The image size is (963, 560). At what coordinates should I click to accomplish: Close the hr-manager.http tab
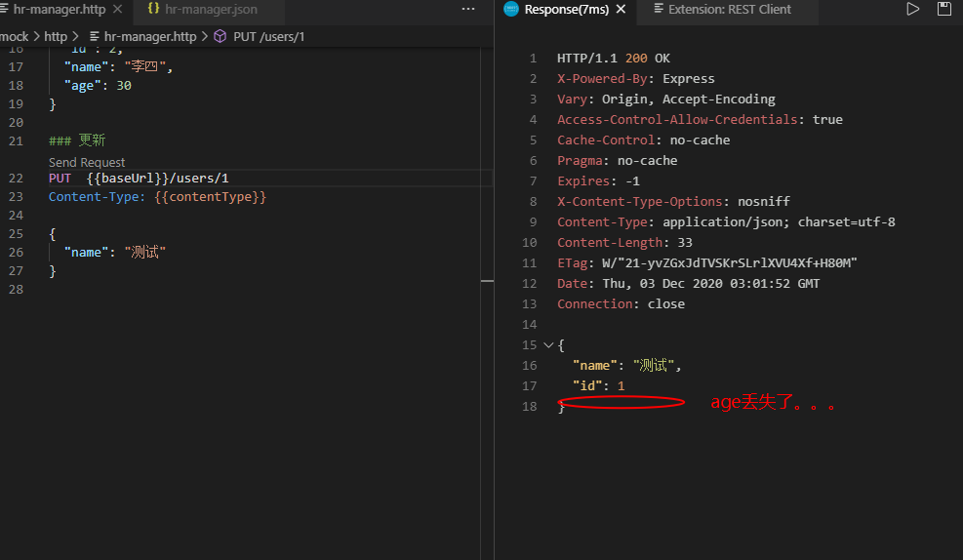(118, 9)
